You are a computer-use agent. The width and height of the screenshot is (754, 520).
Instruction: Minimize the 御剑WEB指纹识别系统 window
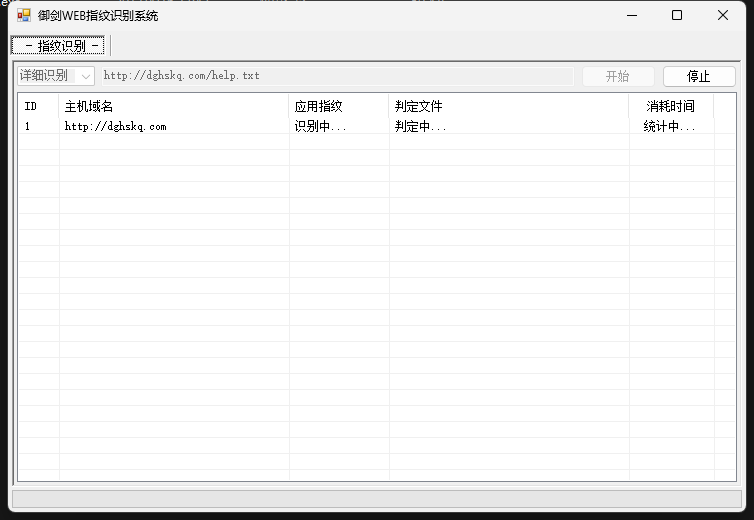tap(631, 15)
